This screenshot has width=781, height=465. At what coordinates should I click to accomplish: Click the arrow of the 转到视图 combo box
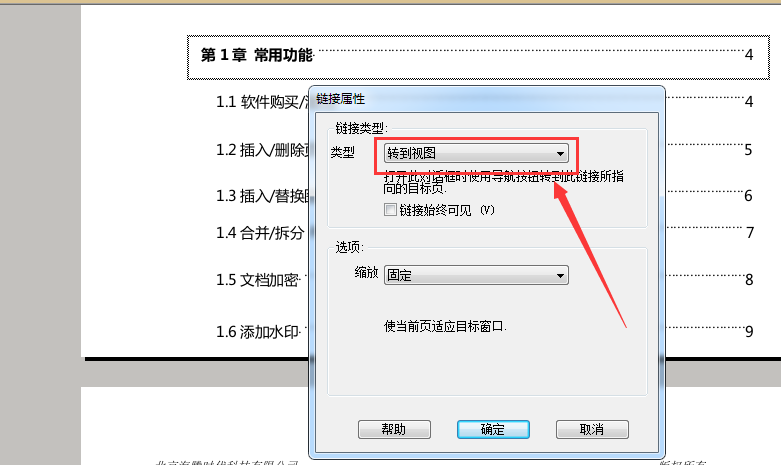coord(560,153)
